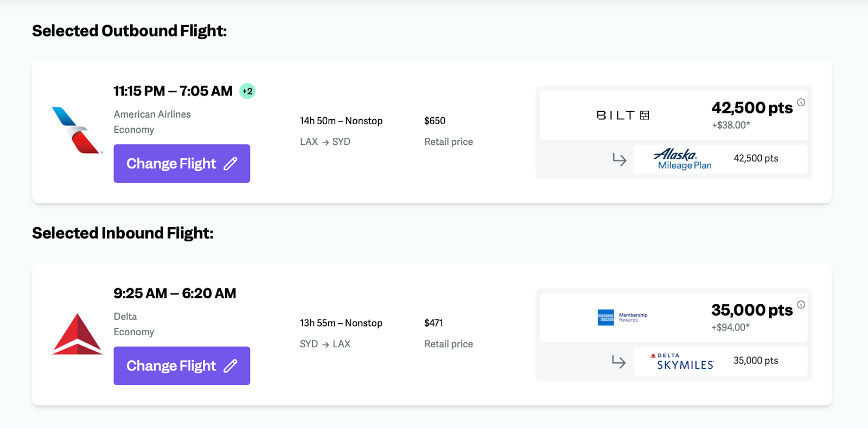This screenshot has height=428, width=868.
Task: Click the 11:15 PM – 7:05 AM flight time
Action: (173, 91)
